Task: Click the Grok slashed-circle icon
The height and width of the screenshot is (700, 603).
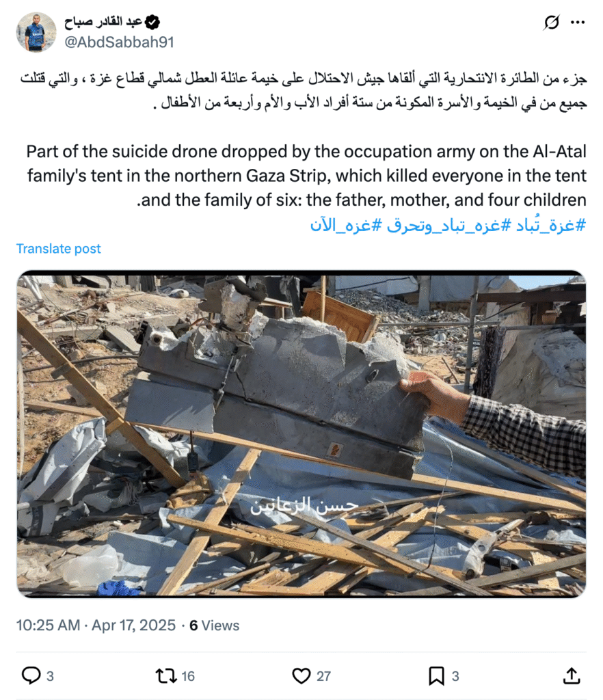Action: click(x=552, y=23)
